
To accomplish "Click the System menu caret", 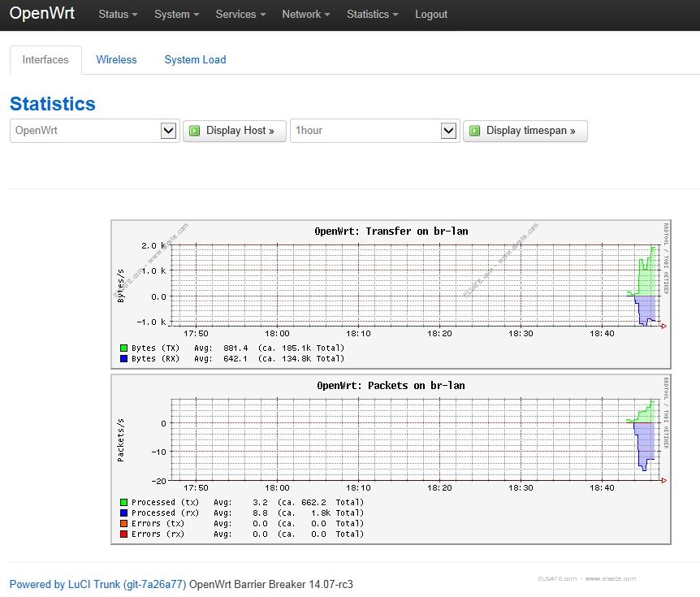I will 196,15.
